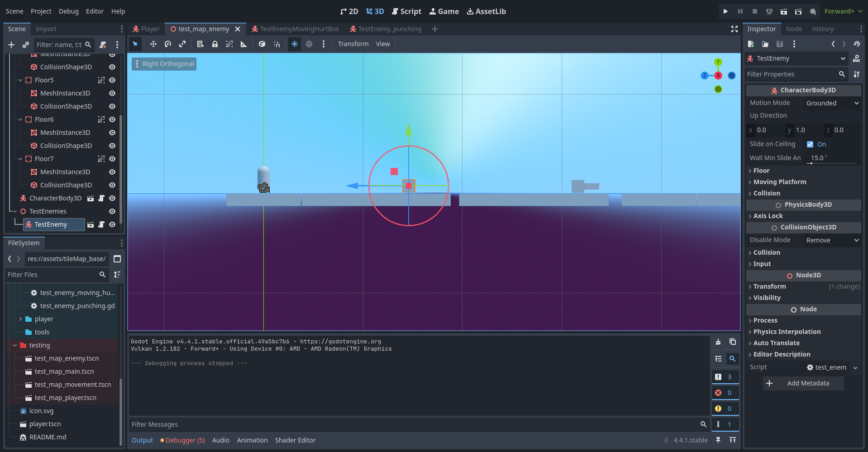Hide the Floor6 node with its eye toggle
Screen dimensions: 868x452
pos(112,119)
